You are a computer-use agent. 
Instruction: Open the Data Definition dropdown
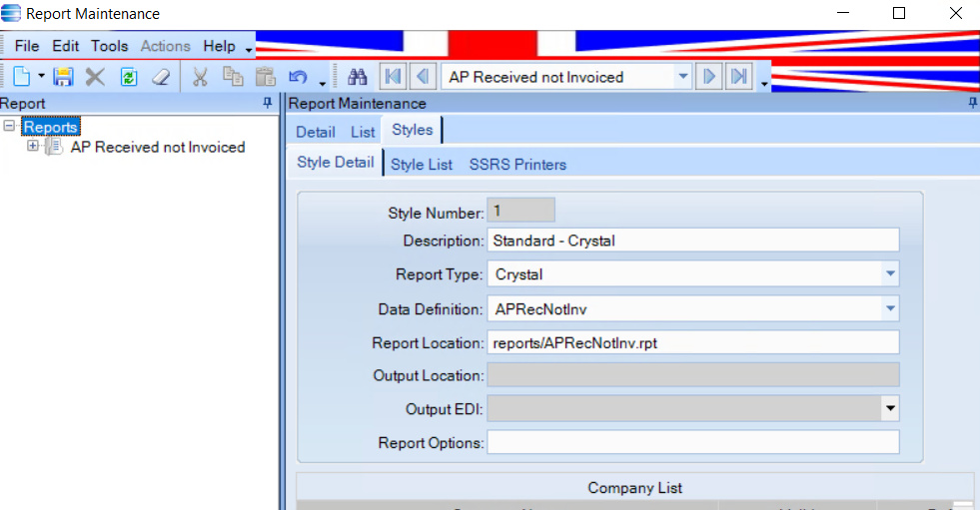point(890,309)
